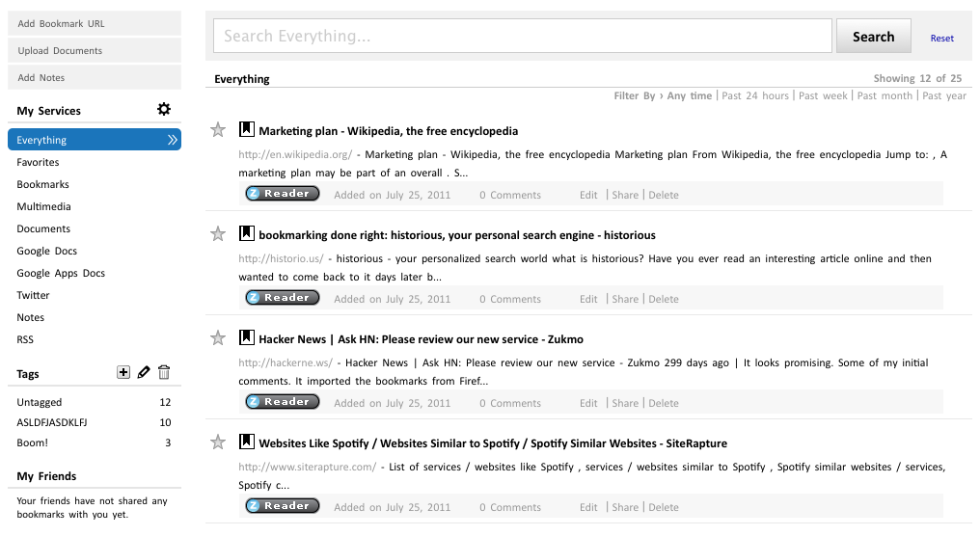Edit the Spotify websites entry
The height and width of the screenshot is (536, 980).
click(x=588, y=507)
